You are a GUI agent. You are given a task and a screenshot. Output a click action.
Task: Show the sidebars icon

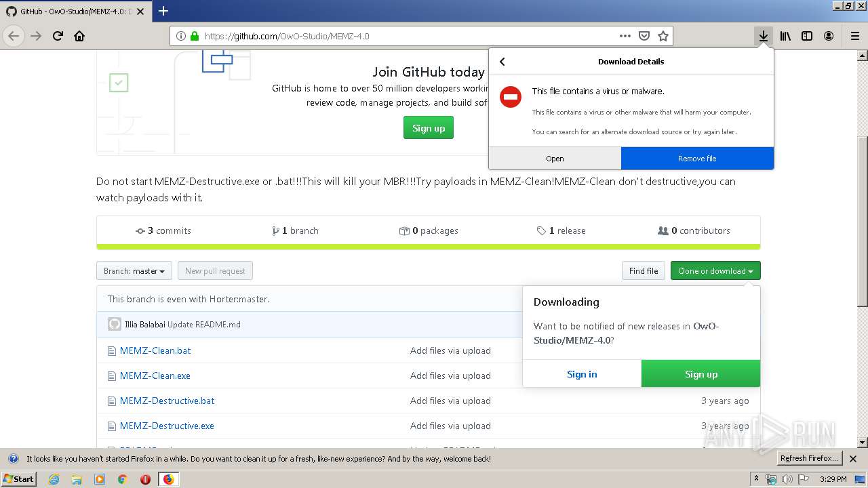tap(807, 36)
